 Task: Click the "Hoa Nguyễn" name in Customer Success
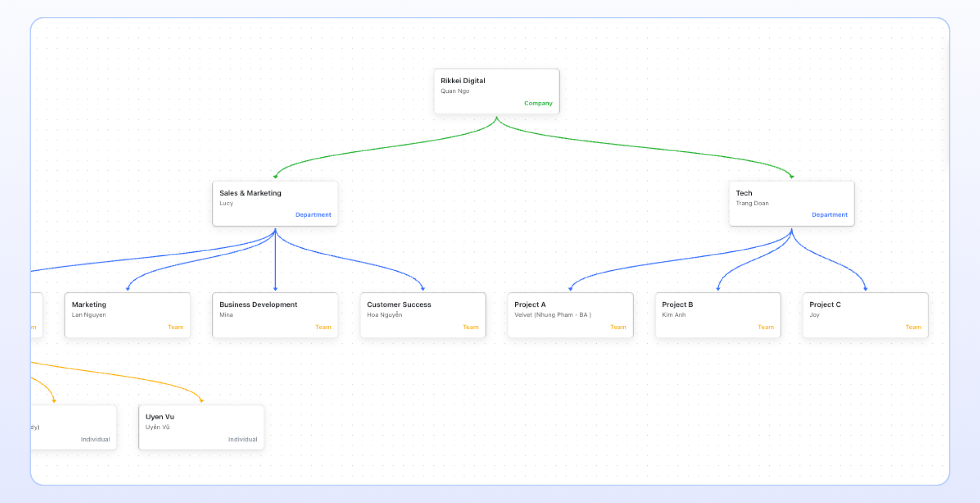pos(384,315)
